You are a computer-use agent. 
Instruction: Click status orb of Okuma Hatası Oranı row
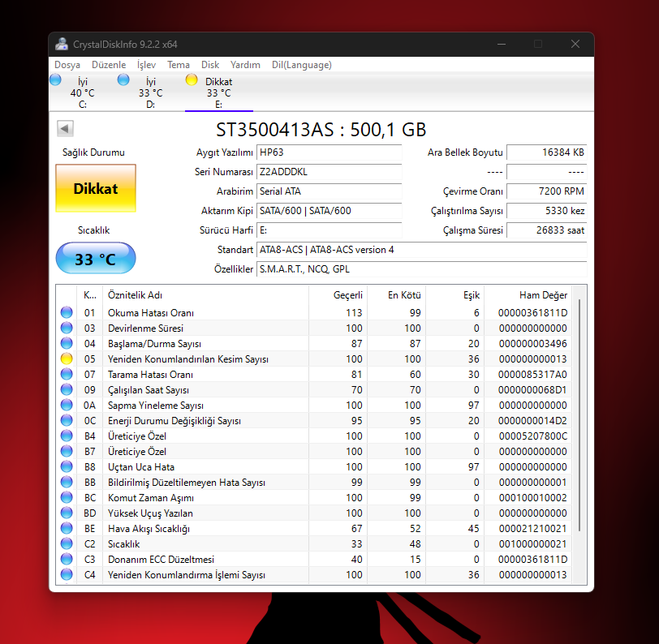[x=67, y=312]
